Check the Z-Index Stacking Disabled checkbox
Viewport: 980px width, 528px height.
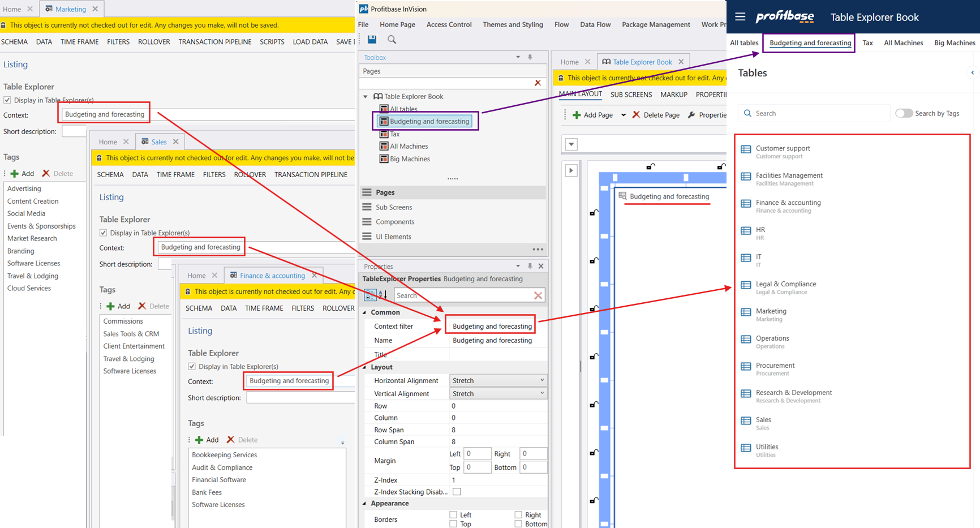[x=457, y=492]
